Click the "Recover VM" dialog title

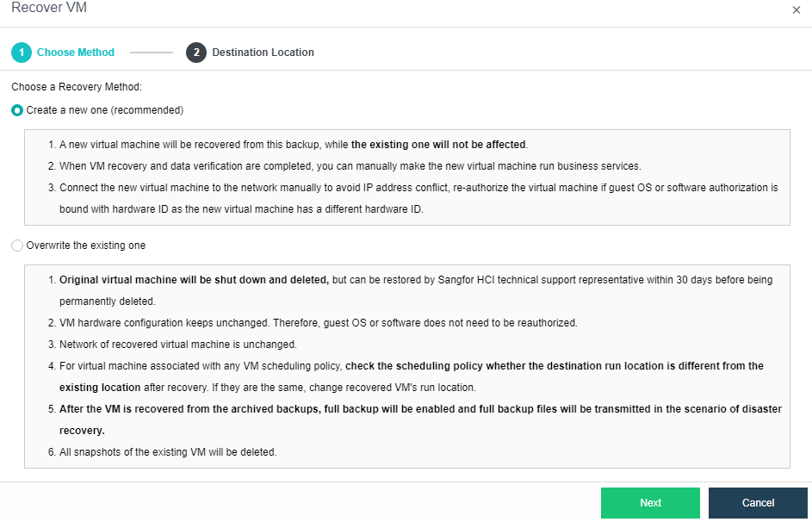49,8
